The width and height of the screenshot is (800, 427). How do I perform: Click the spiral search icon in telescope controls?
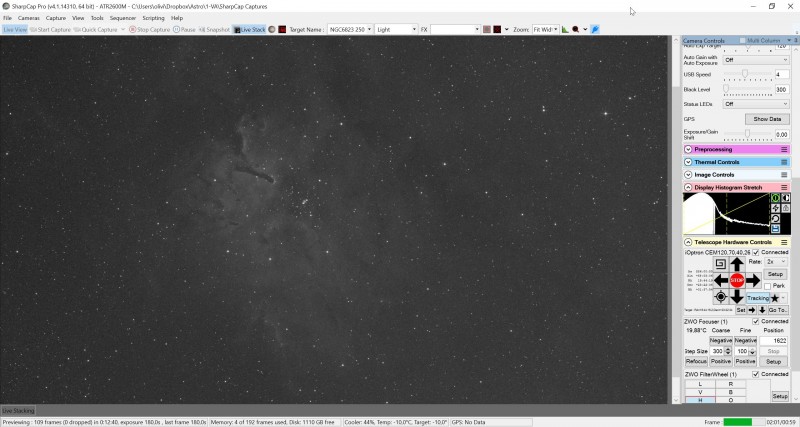[720, 264]
